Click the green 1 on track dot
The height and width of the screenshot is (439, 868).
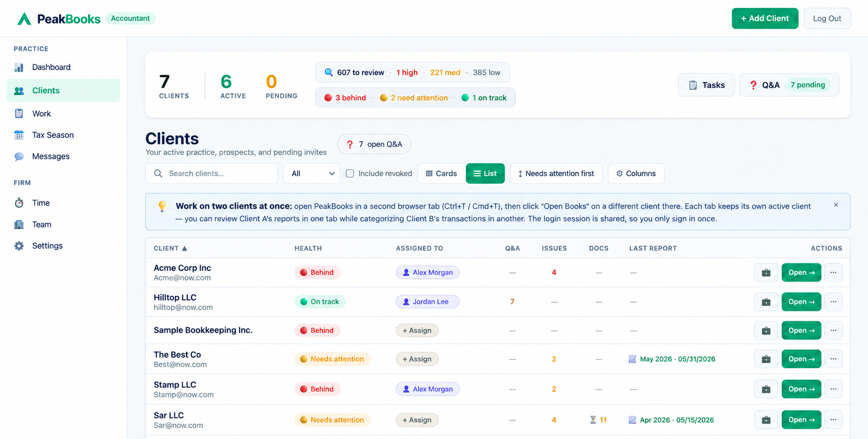tap(465, 98)
